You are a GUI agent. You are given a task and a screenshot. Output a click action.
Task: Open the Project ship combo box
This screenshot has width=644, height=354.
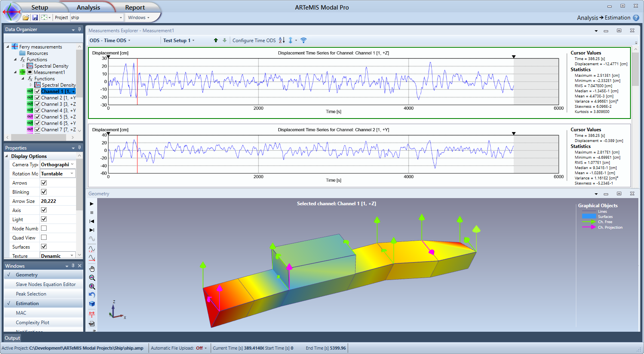pos(97,18)
